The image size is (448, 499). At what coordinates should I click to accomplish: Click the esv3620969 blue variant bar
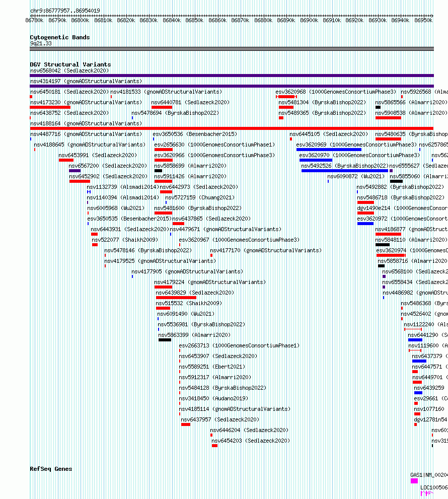click(x=329, y=149)
